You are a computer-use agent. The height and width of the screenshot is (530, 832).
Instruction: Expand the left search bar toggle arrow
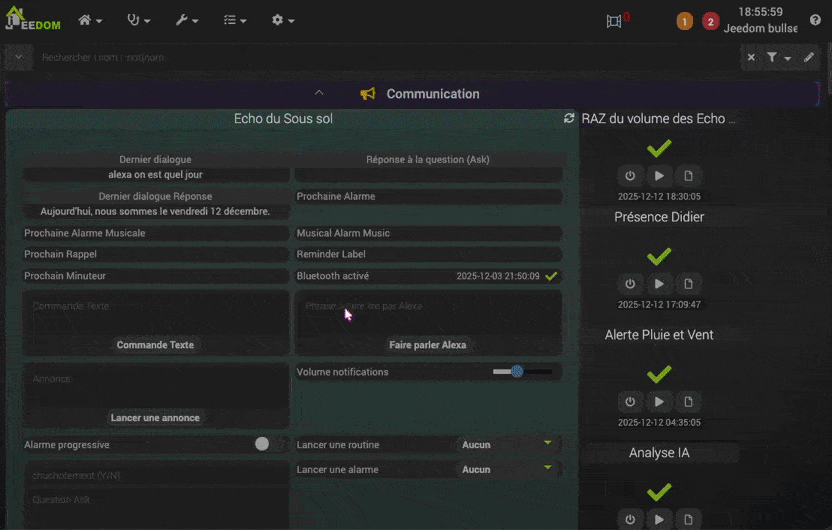[19, 57]
